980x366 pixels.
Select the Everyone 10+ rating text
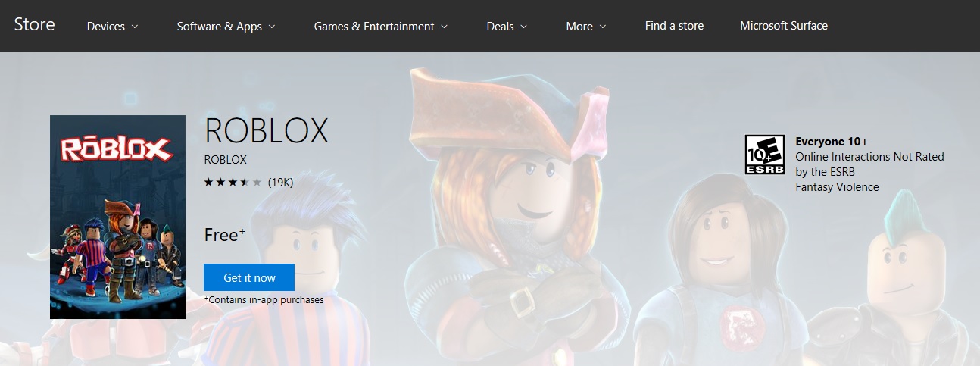832,142
